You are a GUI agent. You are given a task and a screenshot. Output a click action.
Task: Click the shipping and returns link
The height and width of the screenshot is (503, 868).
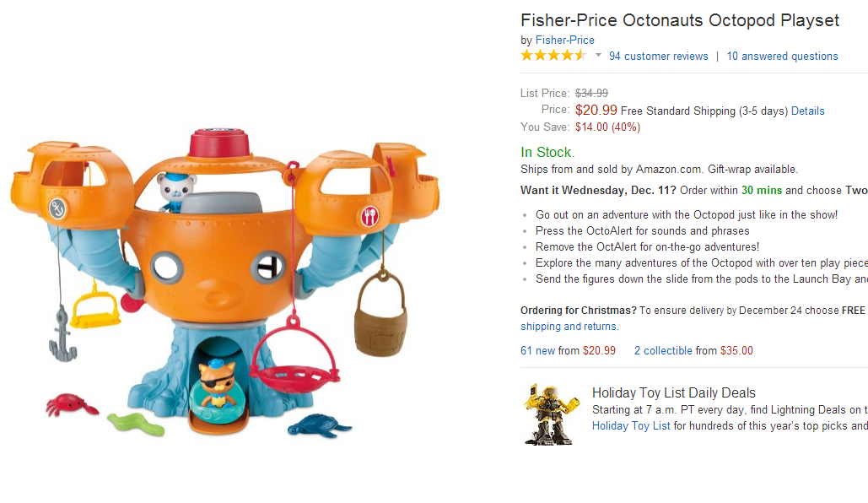click(x=569, y=327)
